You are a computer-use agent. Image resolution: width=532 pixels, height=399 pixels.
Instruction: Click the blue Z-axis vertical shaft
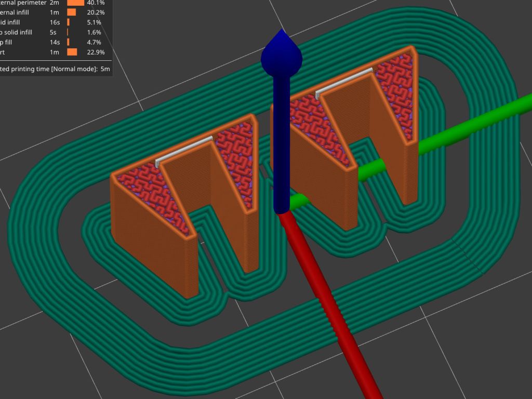(281, 145)
